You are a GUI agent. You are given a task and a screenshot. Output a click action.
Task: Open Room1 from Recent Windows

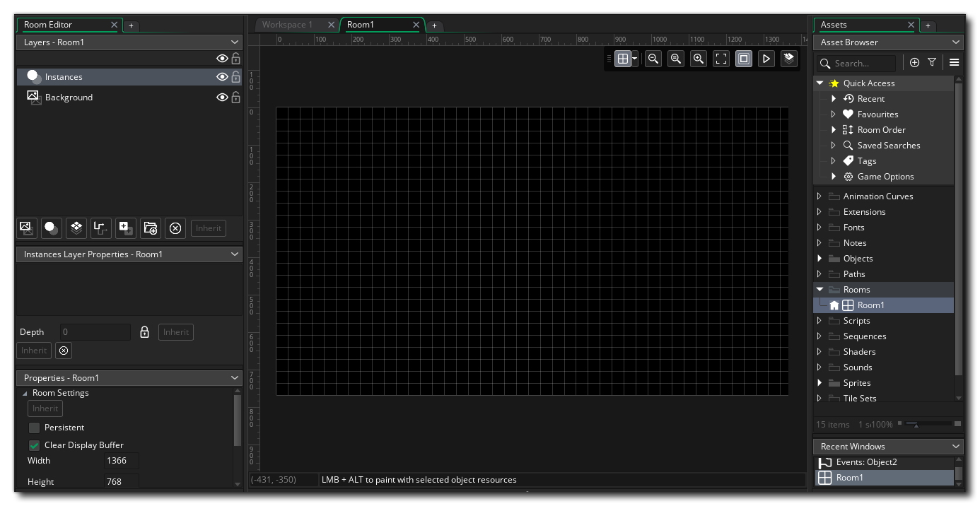click(x=884, y=478)
